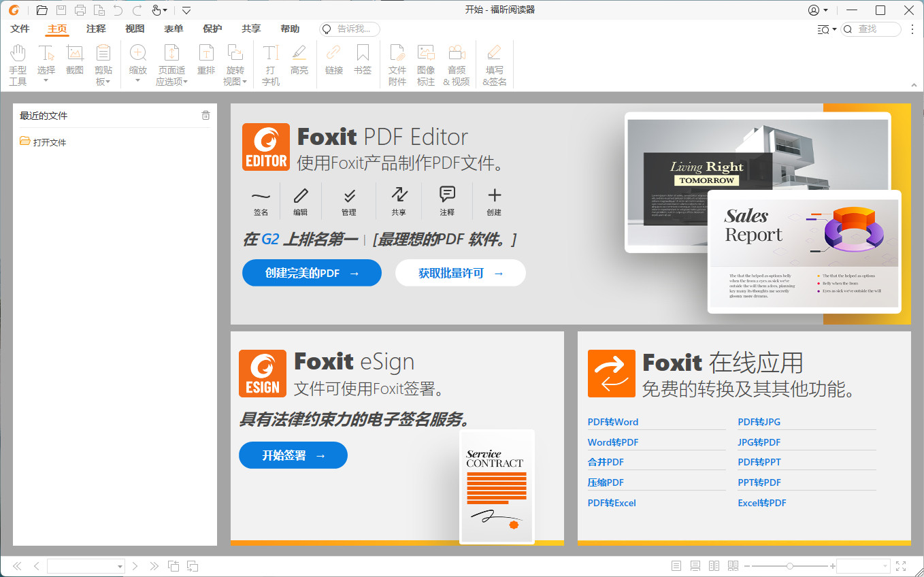
Task: Click the Redo arrow in quick access toolbar
Action: point(137,10)
